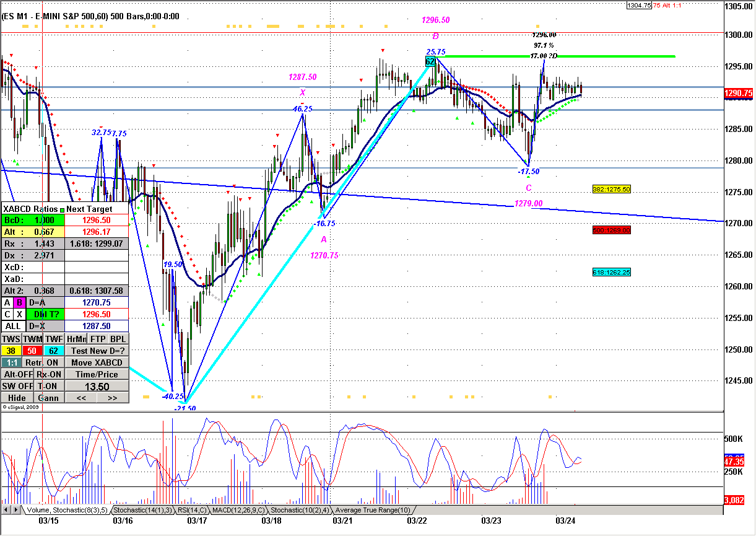The height and width of the screenshot is (536, 756).
Task: Click point C selector button
Action: (x=7, y=314)
